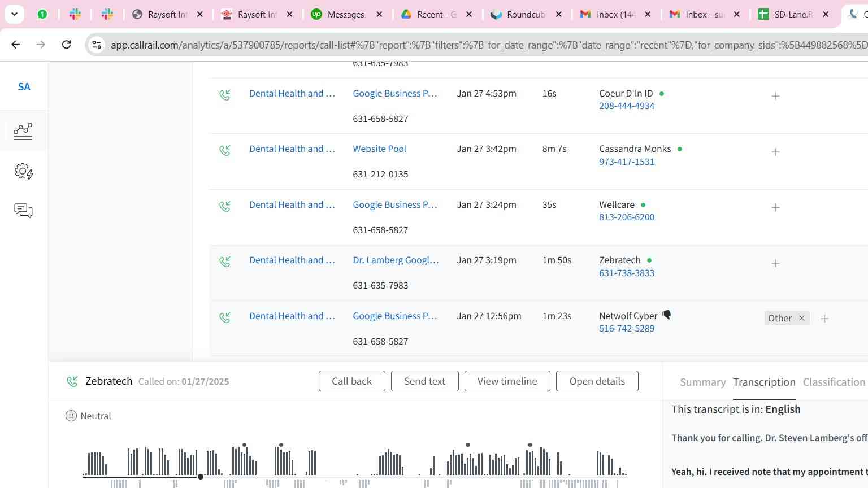Click inbound call icon in Cassandra Monks row
This screenshot has height=488, width=868.
point(225,150)
